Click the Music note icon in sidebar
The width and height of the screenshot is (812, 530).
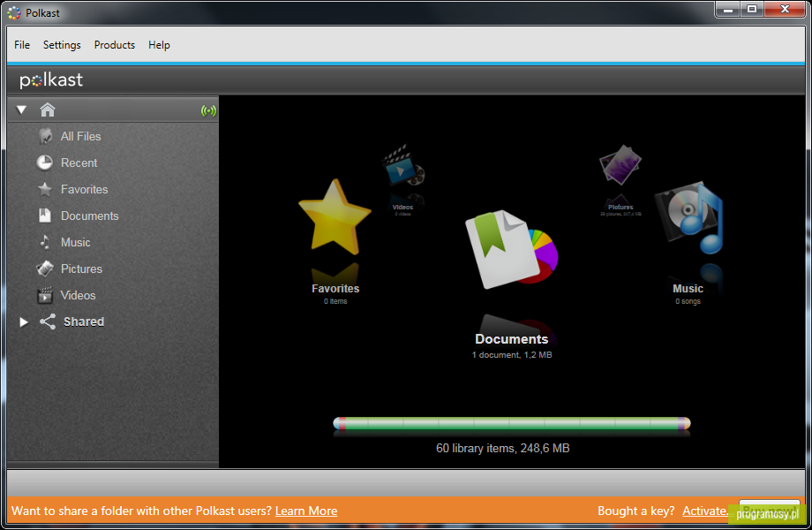click(45, 242)
